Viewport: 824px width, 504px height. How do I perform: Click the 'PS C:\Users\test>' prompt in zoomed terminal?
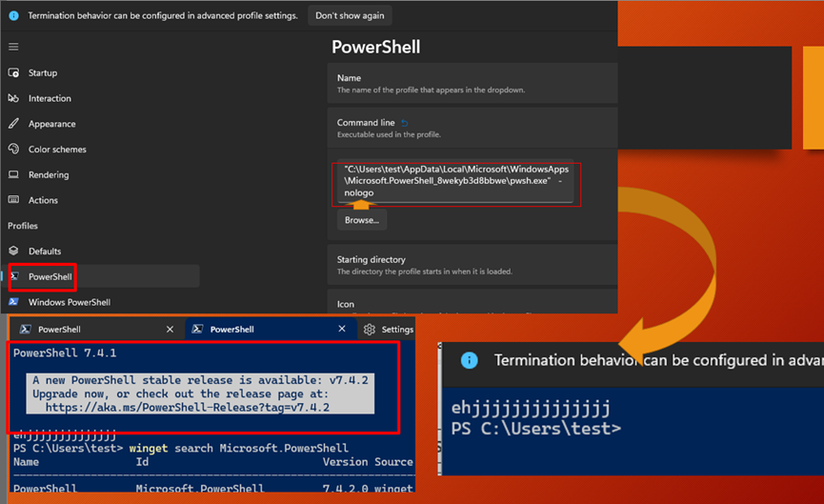point(536,429)
